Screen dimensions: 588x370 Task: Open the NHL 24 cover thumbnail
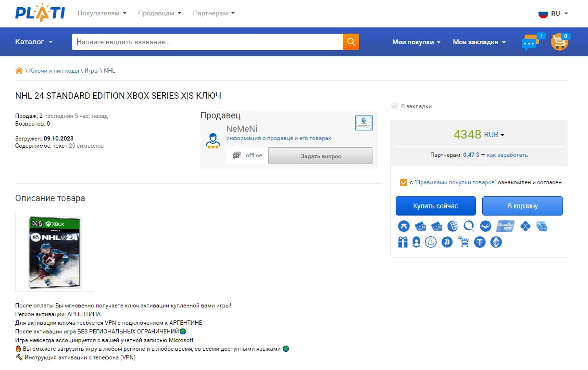point(55,252)
